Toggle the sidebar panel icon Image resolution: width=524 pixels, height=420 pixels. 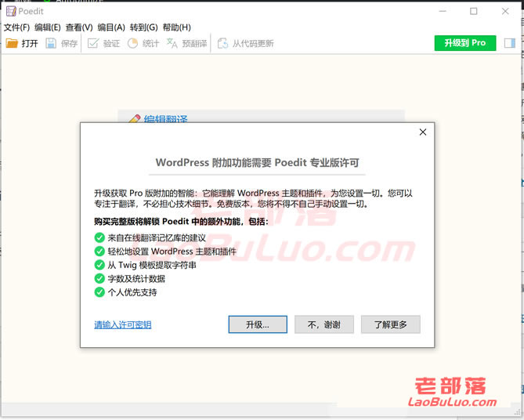[x=510, y=43]
